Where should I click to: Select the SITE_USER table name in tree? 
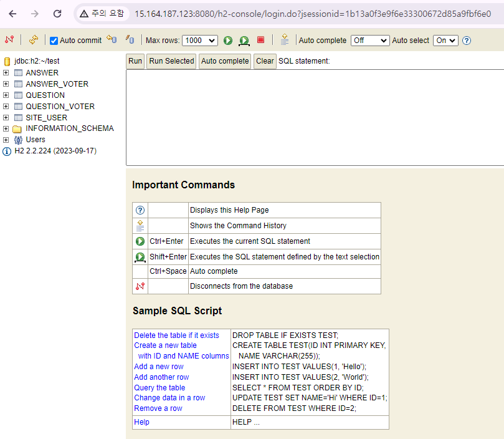pos(47,118)
